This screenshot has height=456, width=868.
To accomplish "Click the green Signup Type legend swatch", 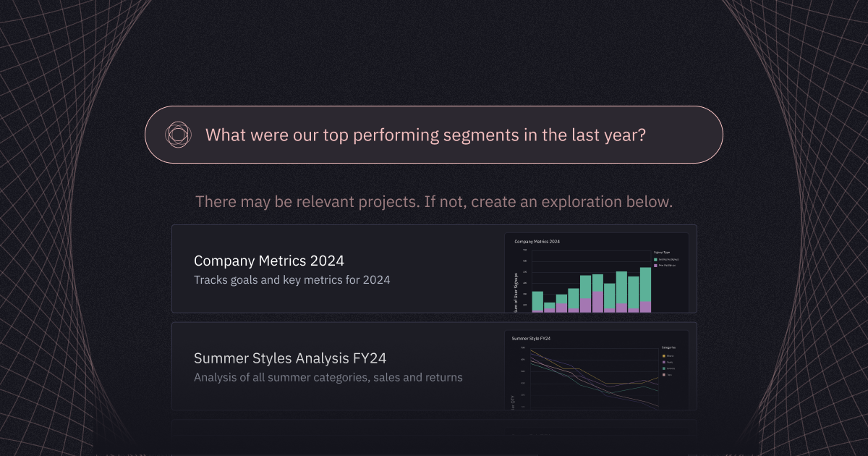I will (x=655, y=260).
